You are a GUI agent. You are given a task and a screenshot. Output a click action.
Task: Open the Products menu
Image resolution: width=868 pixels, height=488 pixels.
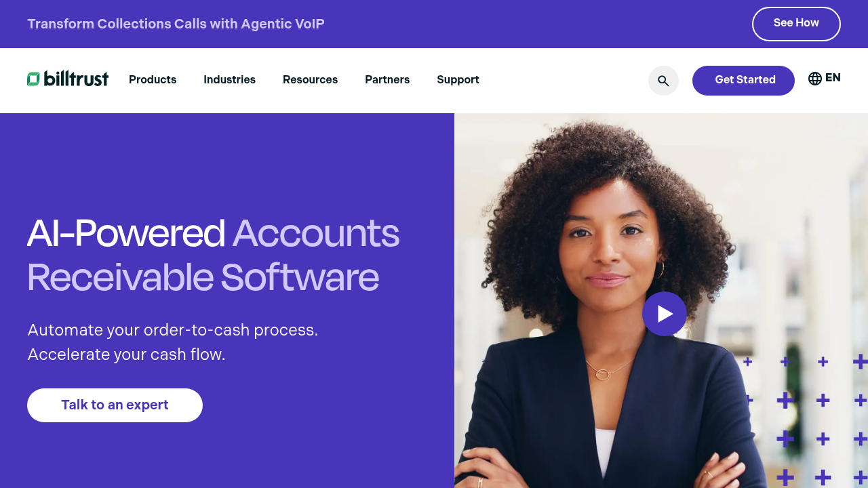(153, 80)
